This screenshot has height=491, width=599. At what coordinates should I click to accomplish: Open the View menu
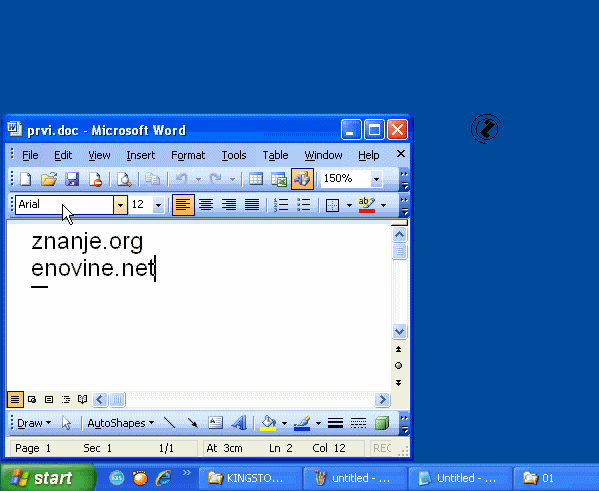tap(99, 155)
